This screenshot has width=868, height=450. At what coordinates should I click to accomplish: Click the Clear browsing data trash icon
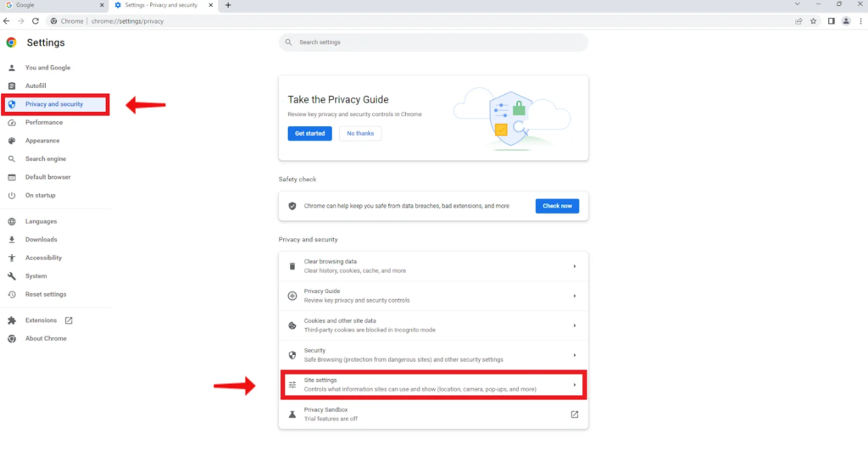(x=292, y=266)
